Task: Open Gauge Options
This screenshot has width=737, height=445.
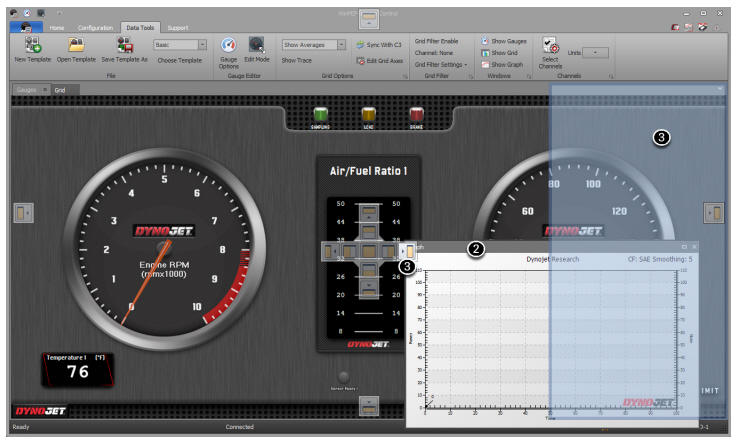Action: click(229, 45)
